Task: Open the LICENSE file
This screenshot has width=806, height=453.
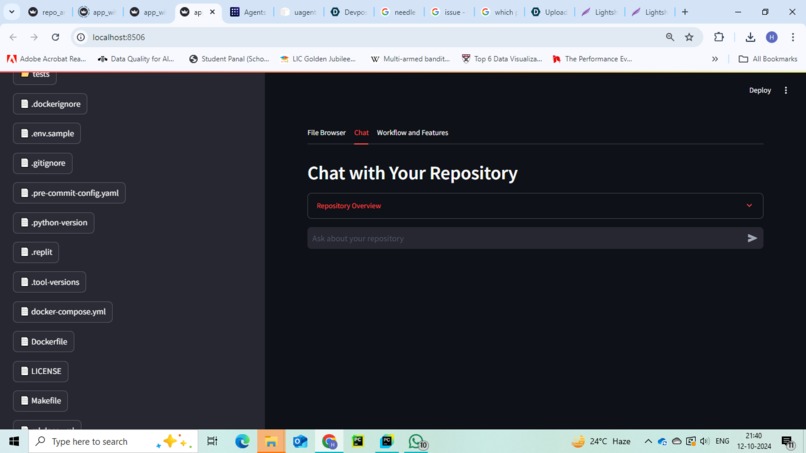Action: tap(41, 371)
